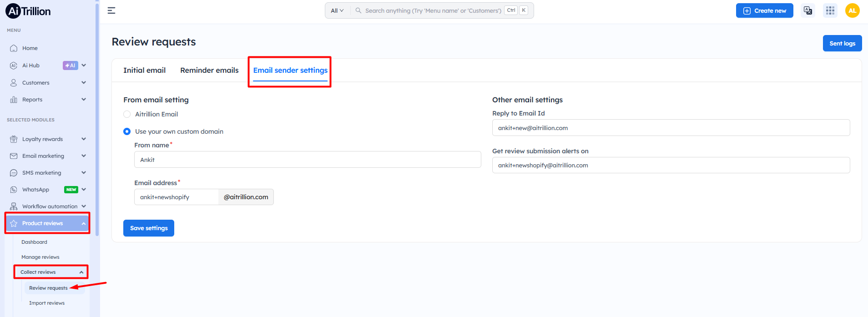Open the Sent logs button
This screenshot has width=868, height=317.
[x=842, y=43]
